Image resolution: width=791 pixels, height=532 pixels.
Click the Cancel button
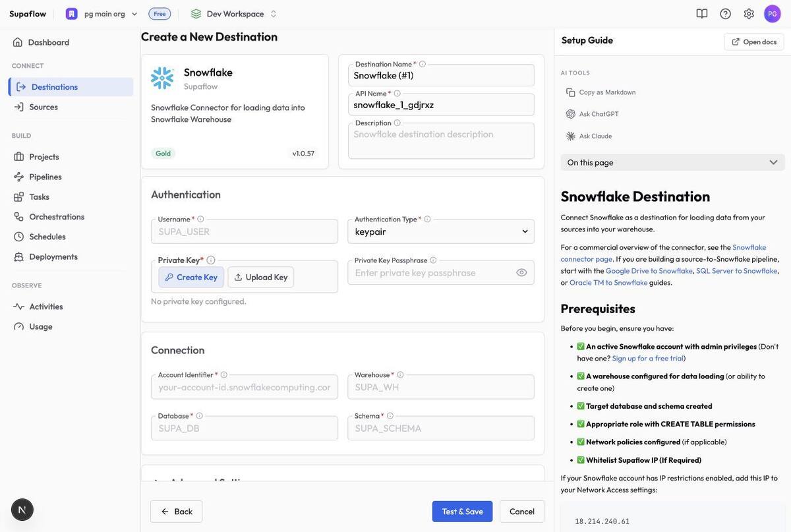click(x=522, y=512)
